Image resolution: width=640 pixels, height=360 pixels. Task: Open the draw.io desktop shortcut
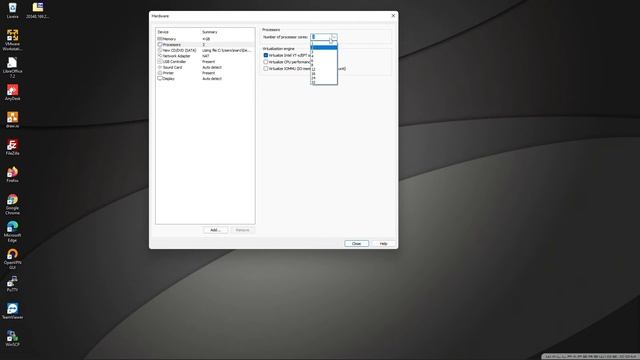[12, 120]
